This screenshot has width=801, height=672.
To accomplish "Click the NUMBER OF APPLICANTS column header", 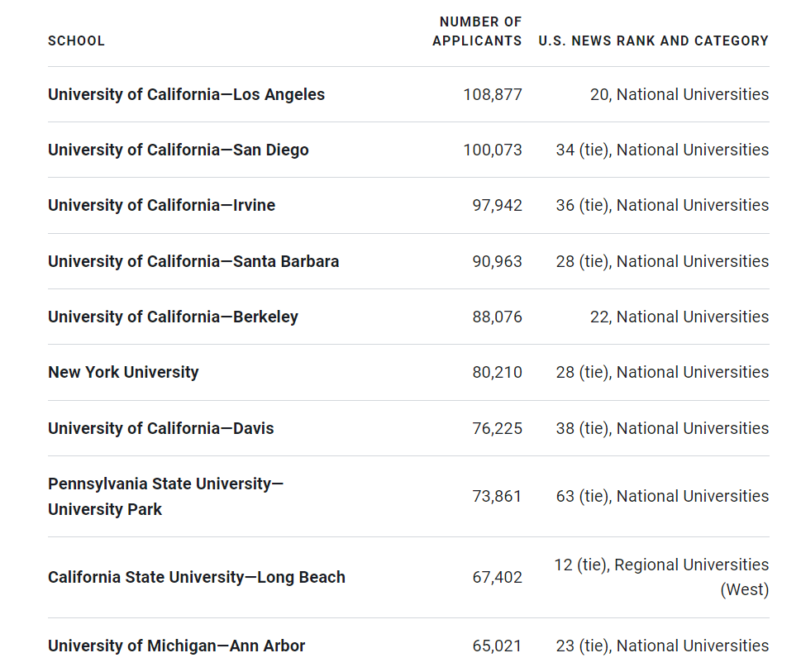I will pos(477,31).
